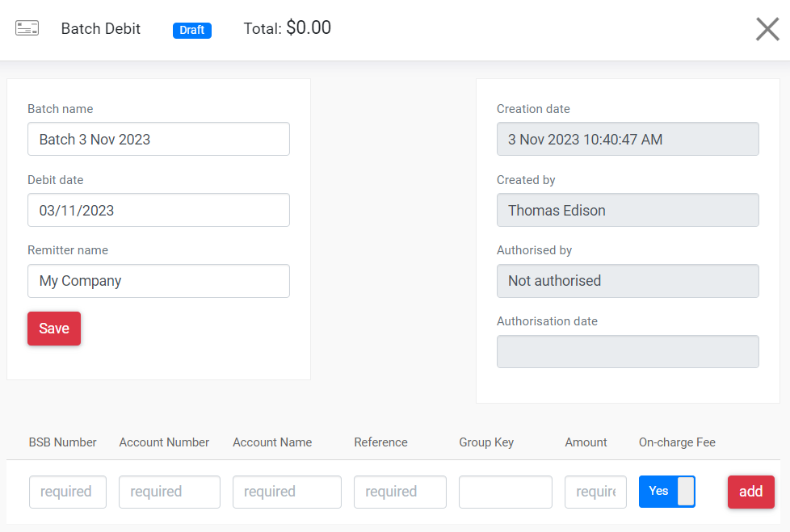Click the Batch Debit cheque icon

(27, 28)
